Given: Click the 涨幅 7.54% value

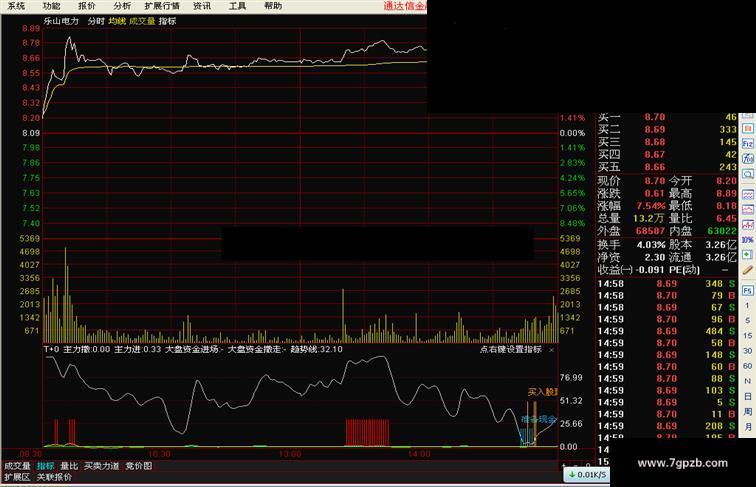Looking at the screenshot, I should [x=651, y=206].
